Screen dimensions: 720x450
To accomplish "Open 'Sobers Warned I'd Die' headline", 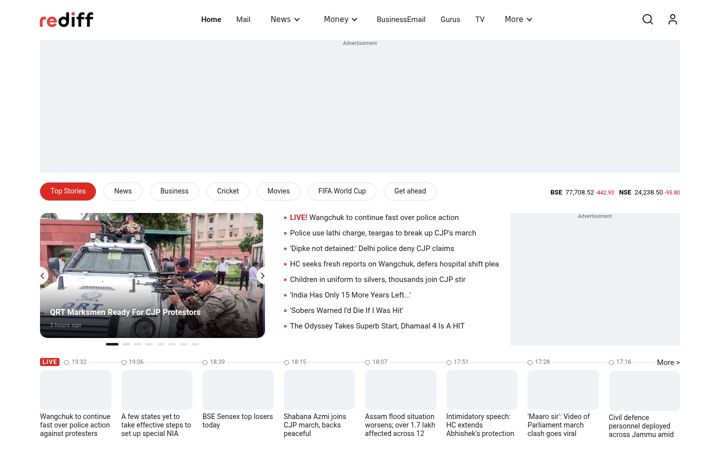I will pyautogui.click(x=346, y=310).
